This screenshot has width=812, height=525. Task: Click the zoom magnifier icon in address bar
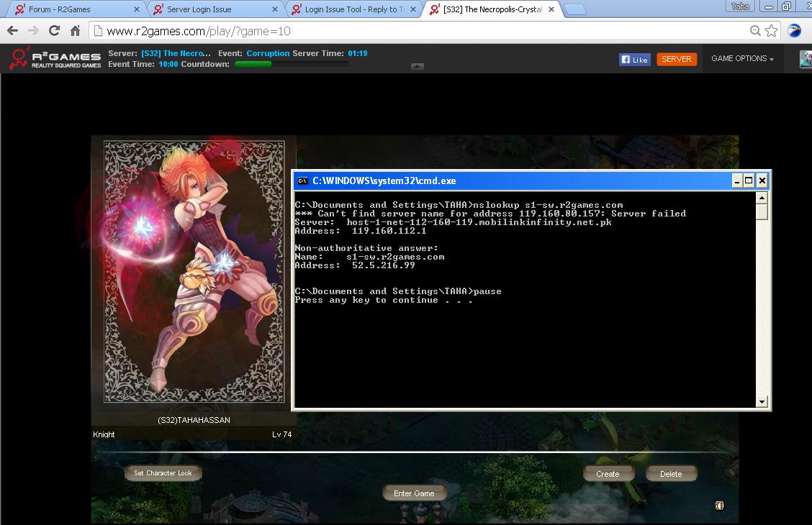point(755,31)
